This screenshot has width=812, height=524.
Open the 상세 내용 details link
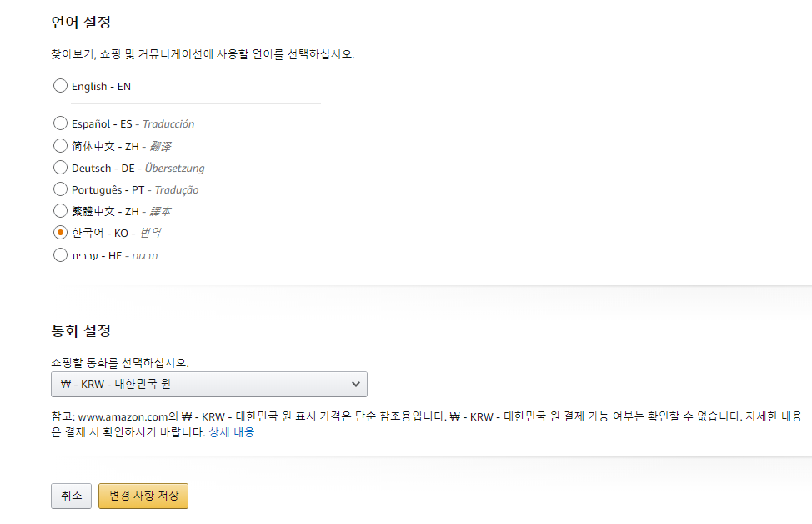click(232, 432)
